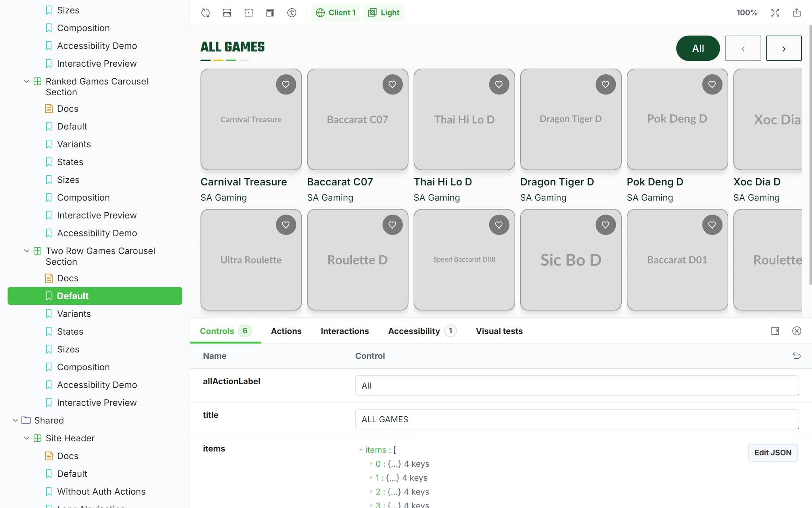Open the viewport size icon

click(270, 13)
